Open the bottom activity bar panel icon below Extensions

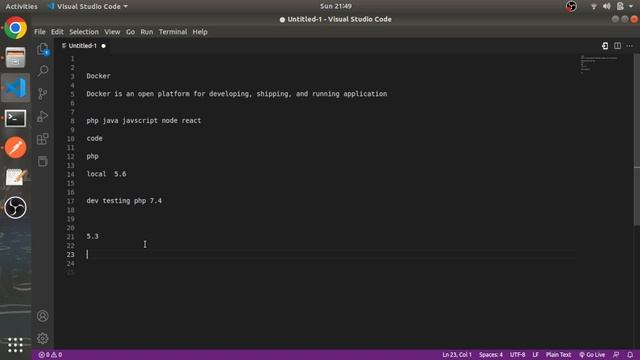(43, 161)
